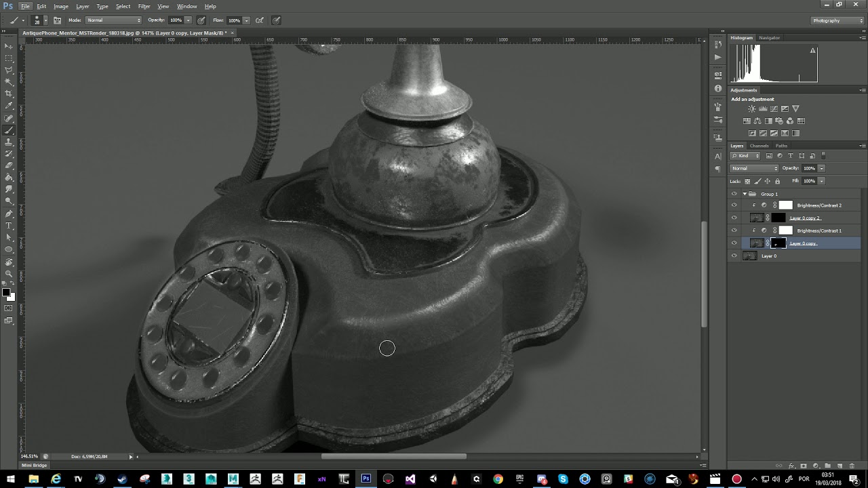Open the Mini Bridge panel
Screen dimensions: 868x488
[x=35, y=465]
